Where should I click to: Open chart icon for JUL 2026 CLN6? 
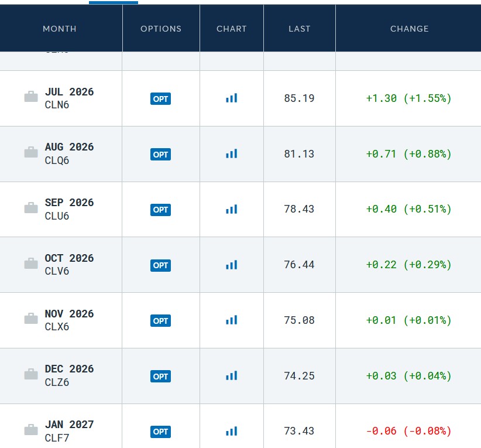[232, 98]
